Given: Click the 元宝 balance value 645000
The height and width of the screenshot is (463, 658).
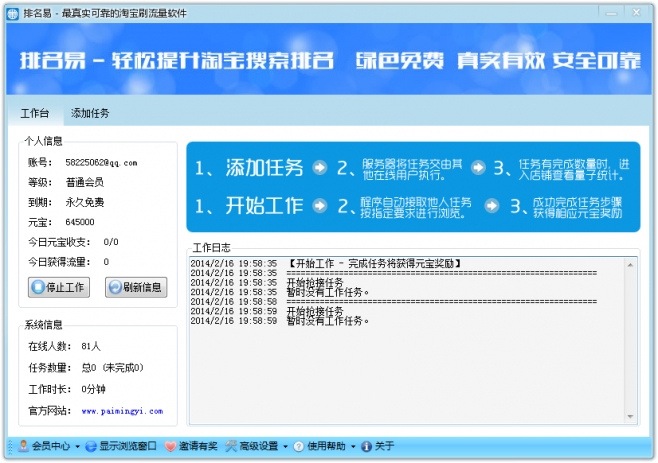Looking at the screenshot, I should point(80,222).
